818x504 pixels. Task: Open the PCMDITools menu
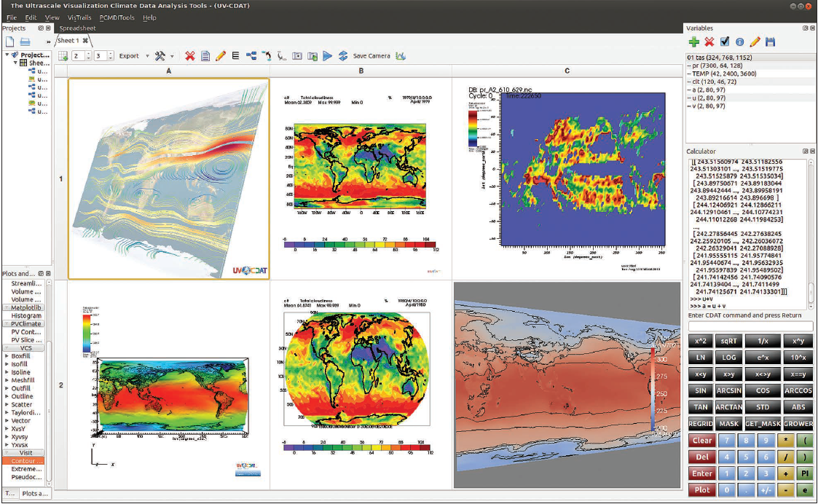117,17
